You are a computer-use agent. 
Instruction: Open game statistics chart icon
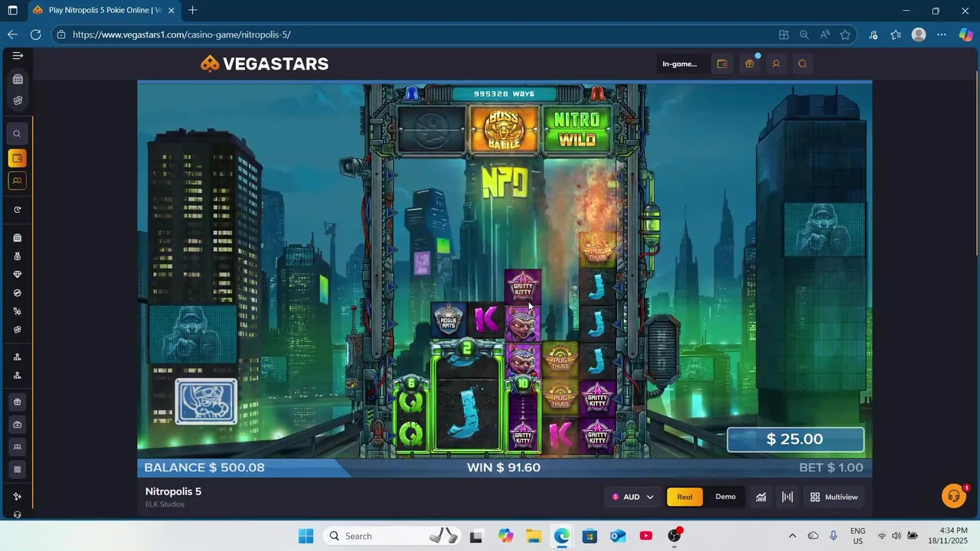coord(761,497)
